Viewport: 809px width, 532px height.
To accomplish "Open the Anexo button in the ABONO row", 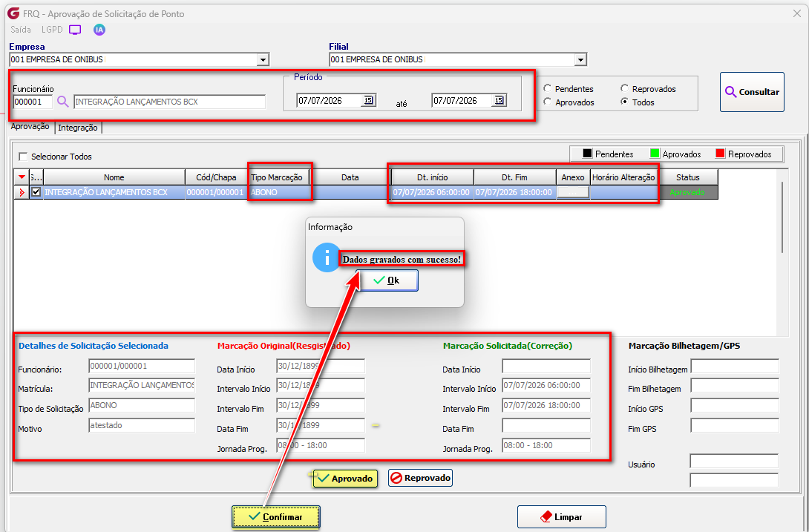I will [573, 192].
